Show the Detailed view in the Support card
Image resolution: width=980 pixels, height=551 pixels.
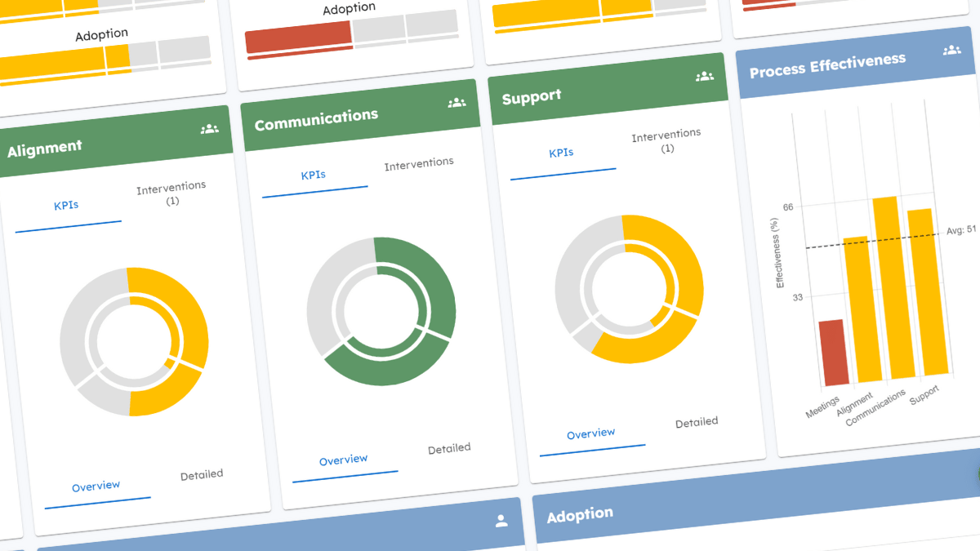click(697, 423)
